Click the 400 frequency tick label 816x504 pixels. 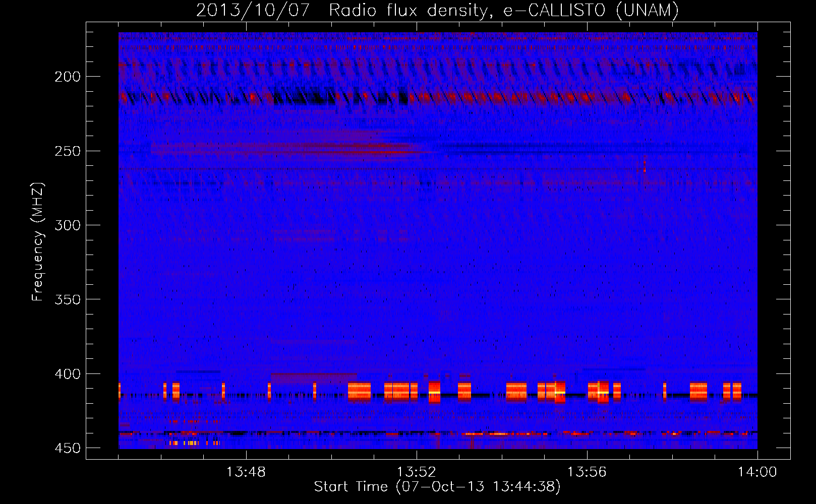68,374
